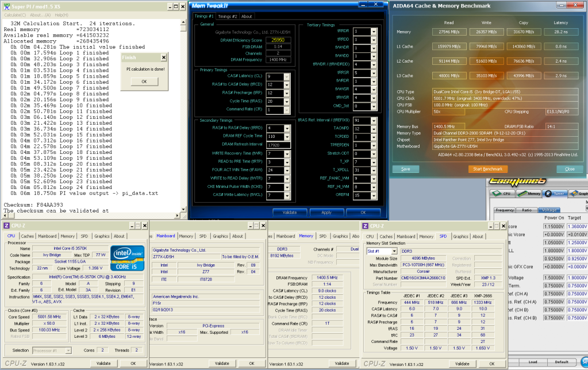588x370 pixels.
Task: Click the DRAM Refresh Interval field showing 17920
Action: click(278, 145)
